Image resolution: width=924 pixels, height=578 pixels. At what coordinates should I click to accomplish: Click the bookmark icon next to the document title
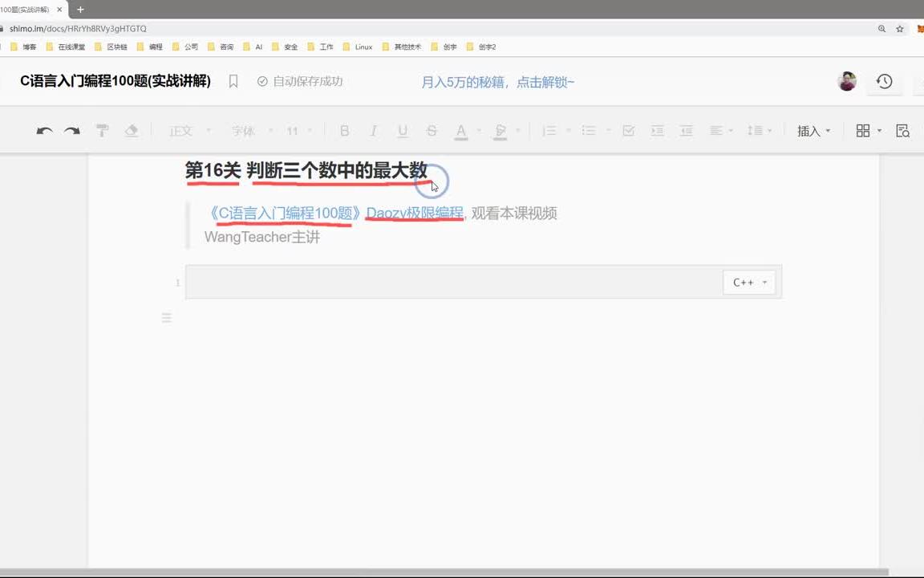click(233, 81)
